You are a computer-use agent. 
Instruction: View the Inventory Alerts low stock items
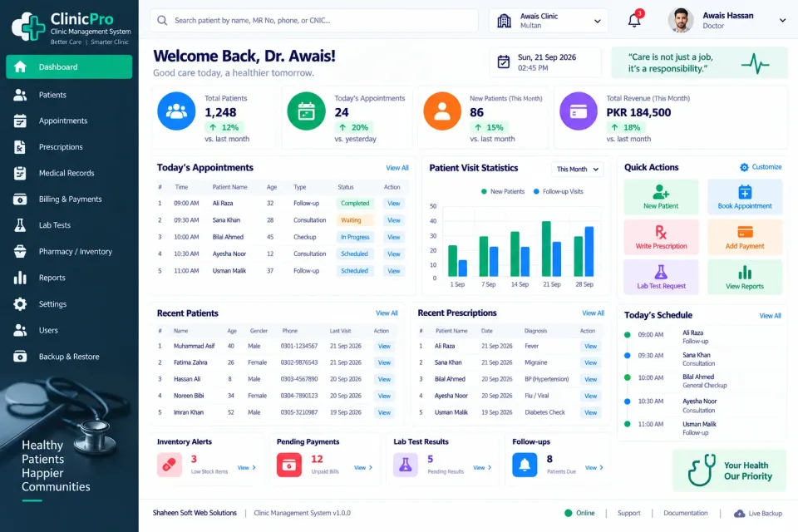(x=246, y=467)
